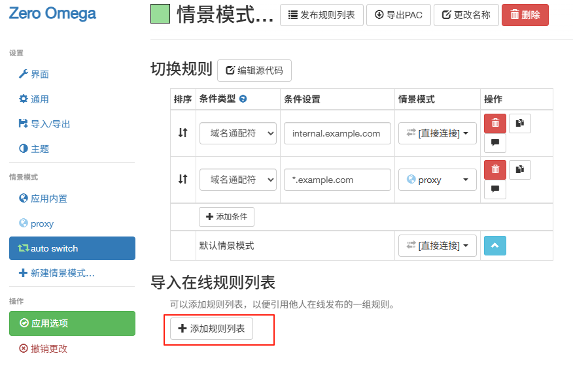Click 撤销更改 to revert changes
Screen dimensions: 573x392
[49, 349]
